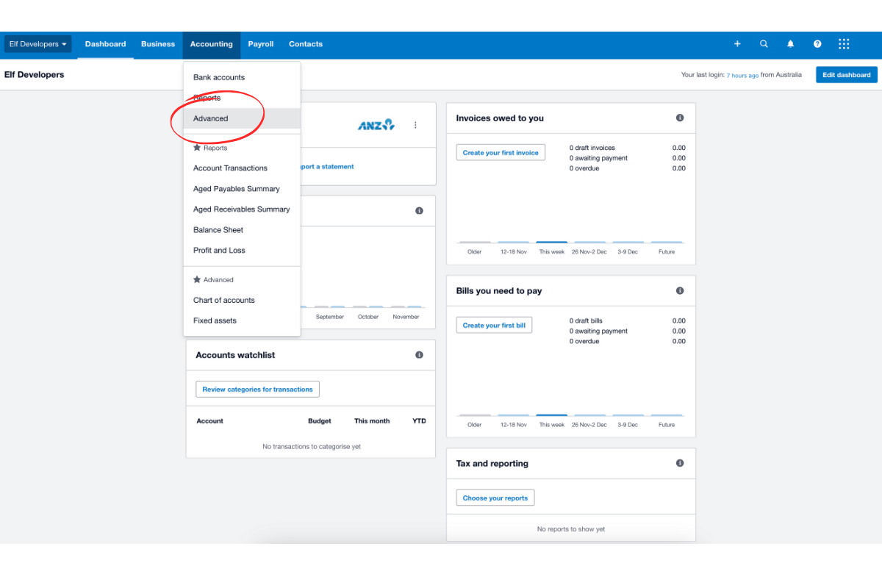Click the This week bar in the invoices chart
The width and height of the screenshot is (882, 588).
[551, 243]
